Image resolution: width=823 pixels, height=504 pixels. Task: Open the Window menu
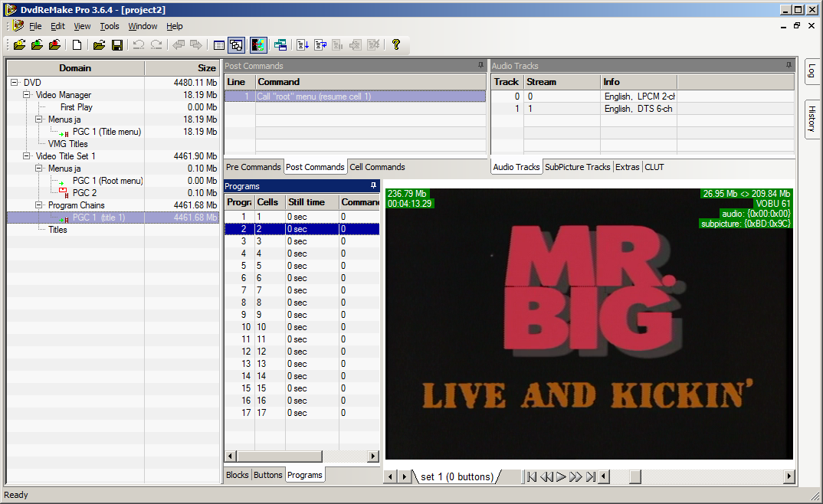pos(143,26)
